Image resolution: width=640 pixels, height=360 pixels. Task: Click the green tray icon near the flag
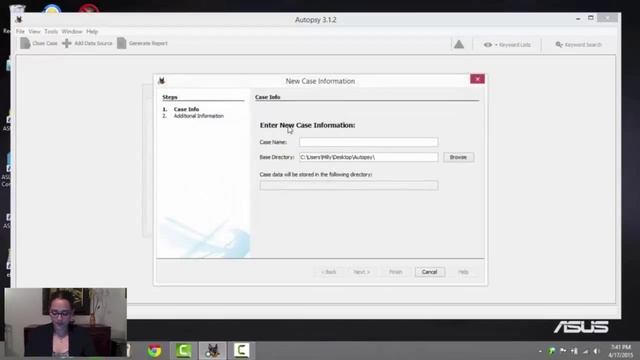coord(551,351)
